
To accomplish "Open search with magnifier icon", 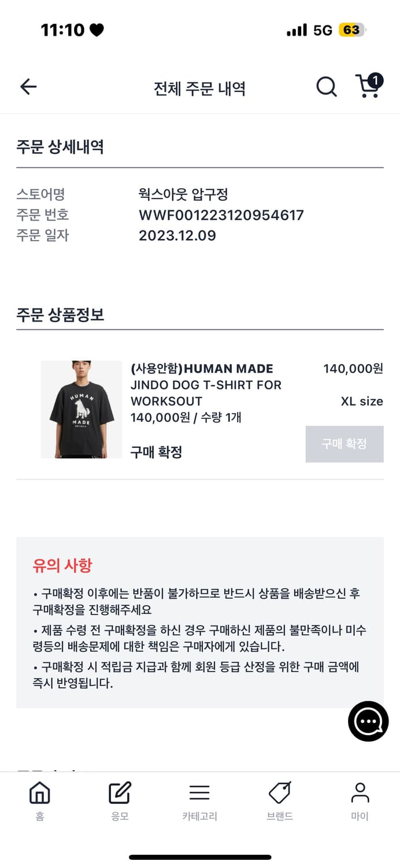I will (326, 87).
